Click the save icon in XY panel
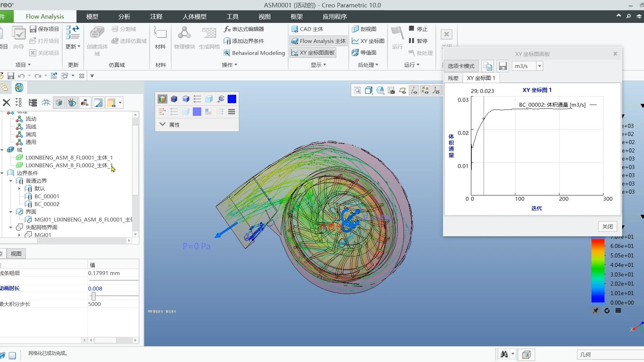644x362 pixels. click(x=503, y=66)
